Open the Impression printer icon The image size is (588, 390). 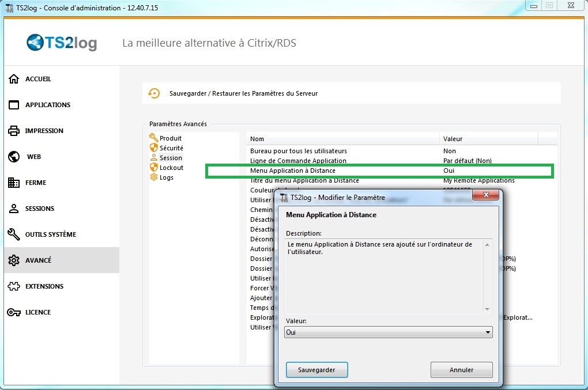point(14,130)
